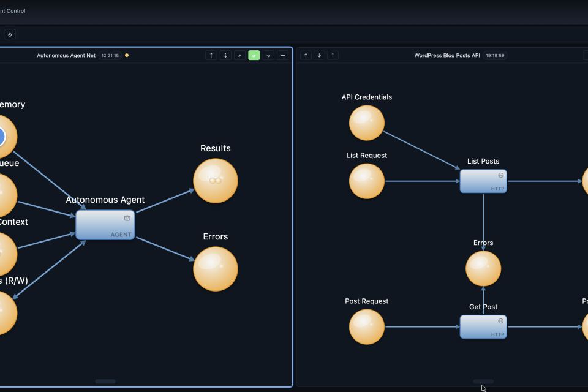Click the horizontal scrollbar handle under agent net
This screenshot has width=588, height=392.
[x=105, y=382]
